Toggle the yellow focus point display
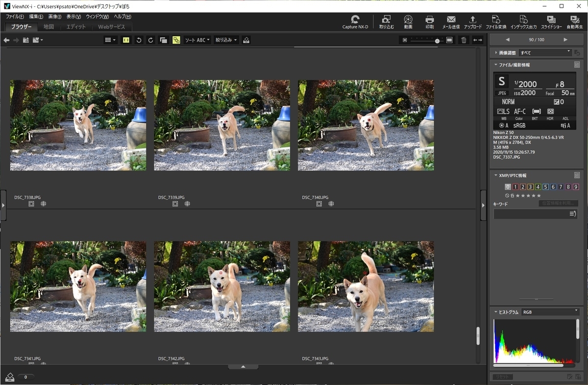Viewport: 588px width, 385px height. (126, 40)
